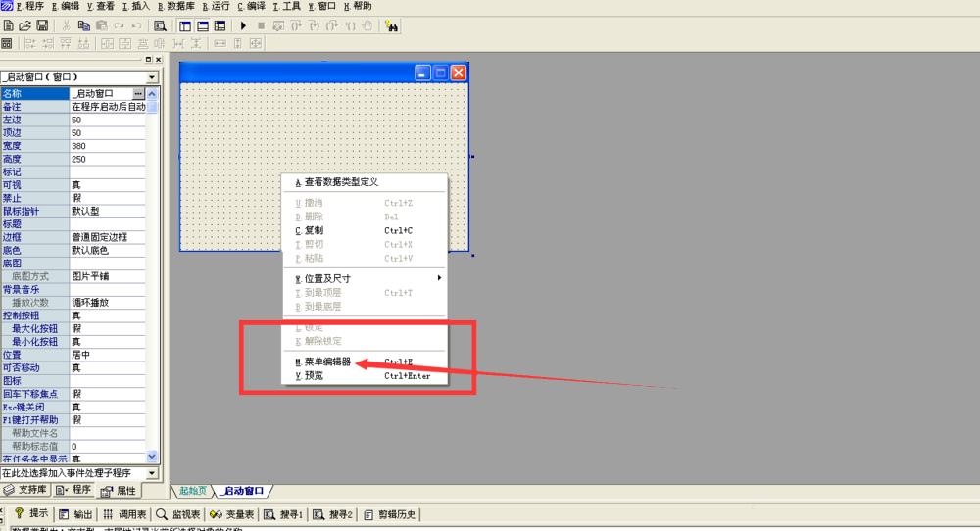Choose 预览 from the context menu
The image size is (980, 531).
pos(365,375)
